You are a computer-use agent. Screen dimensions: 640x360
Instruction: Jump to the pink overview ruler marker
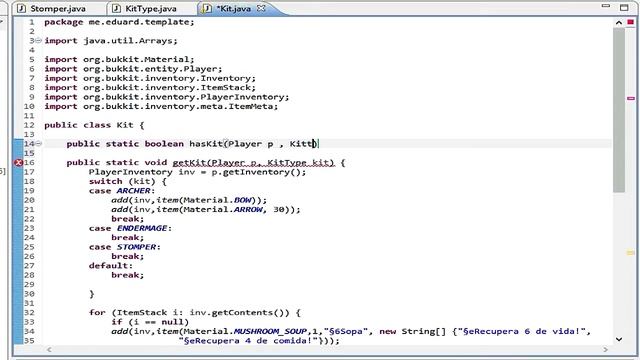[631, 98]
